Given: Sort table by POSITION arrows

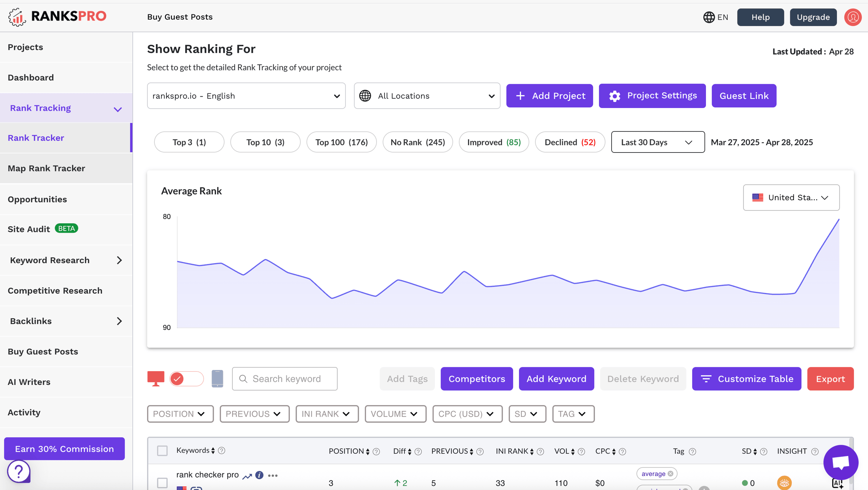Looking at the screenshot, I should click(x=367, y=451).
